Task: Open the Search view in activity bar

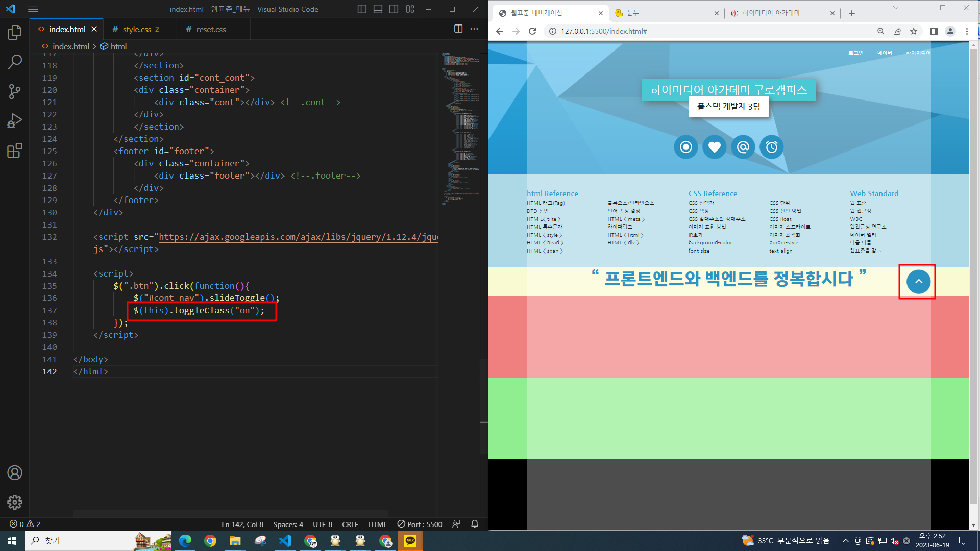Action: (x=15, y=62)
